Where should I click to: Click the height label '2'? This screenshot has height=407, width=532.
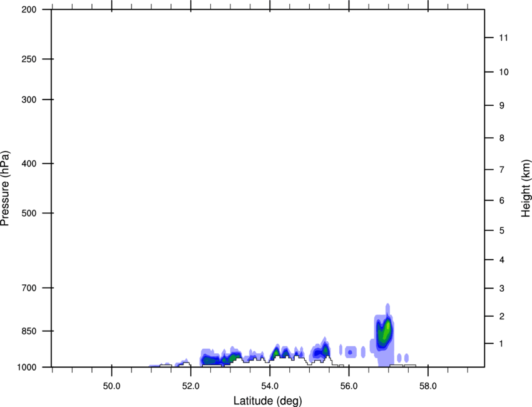[x=502, y=316]
